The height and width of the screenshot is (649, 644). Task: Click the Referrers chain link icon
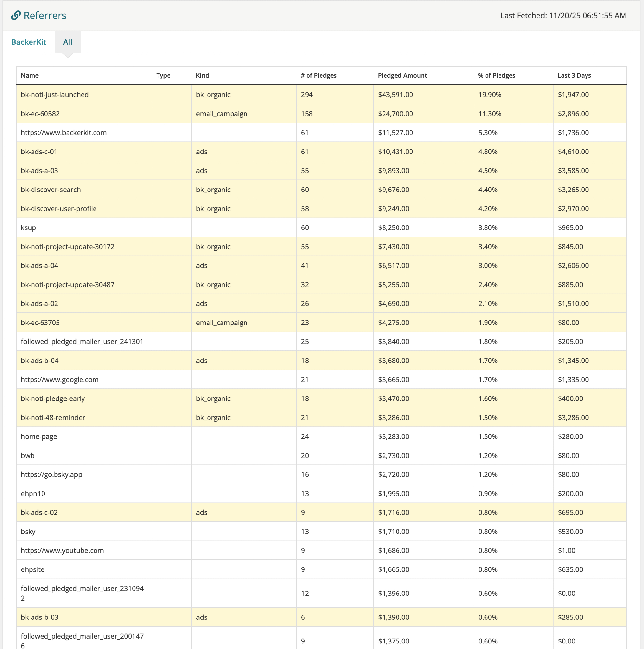pyautogui.click(x=16, y=16)
